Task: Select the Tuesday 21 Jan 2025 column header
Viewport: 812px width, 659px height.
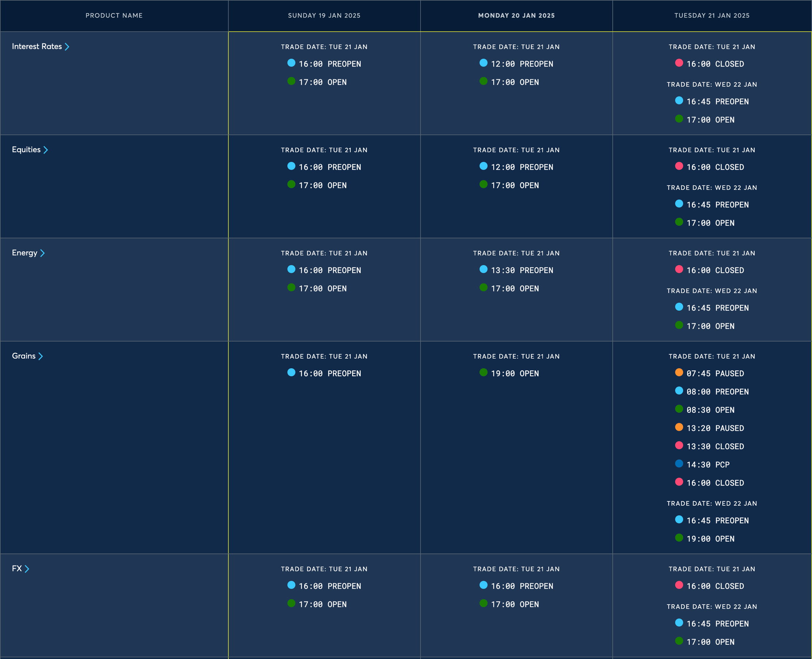Action: (712, 16)
